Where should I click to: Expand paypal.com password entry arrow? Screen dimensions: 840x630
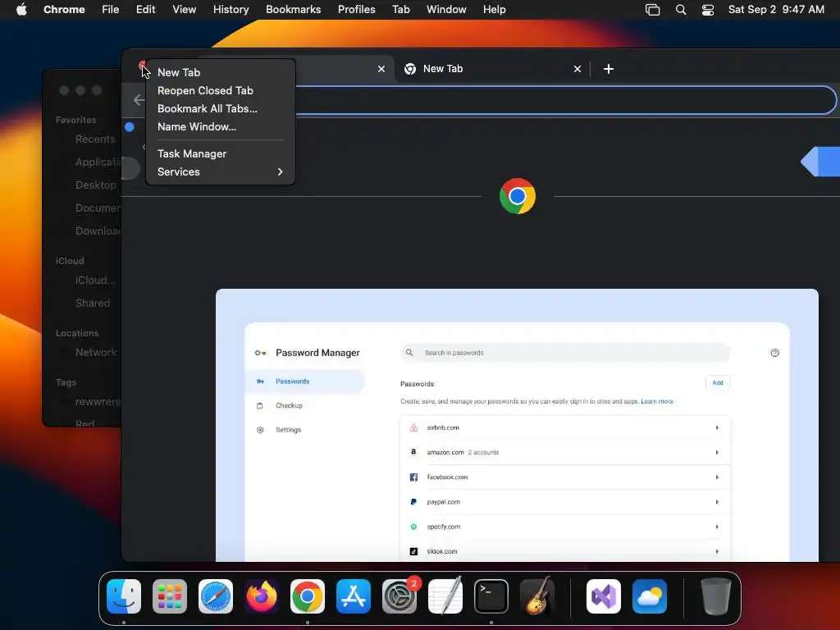point(717,502)
